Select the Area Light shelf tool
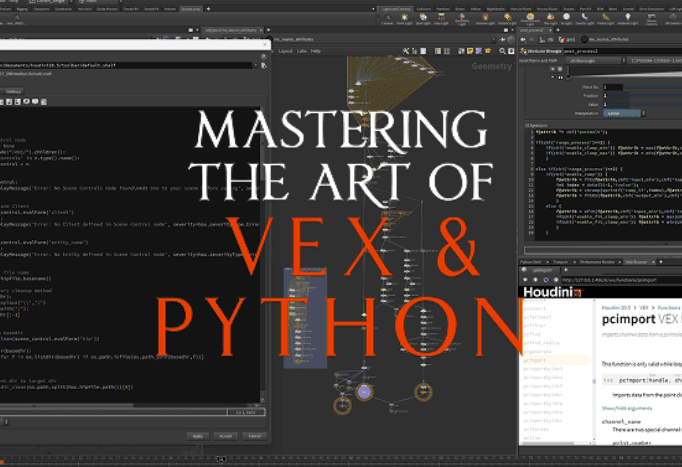This screenshot has height=467, width=682. 441,18
